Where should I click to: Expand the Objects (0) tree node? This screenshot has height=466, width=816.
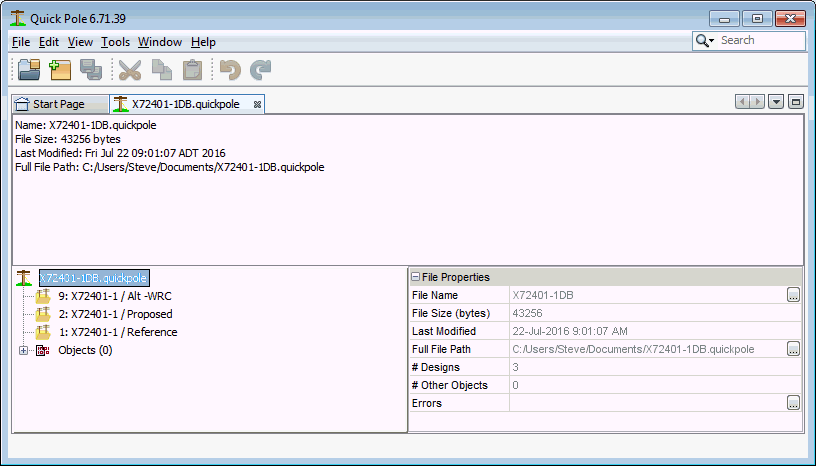(23, 350)
